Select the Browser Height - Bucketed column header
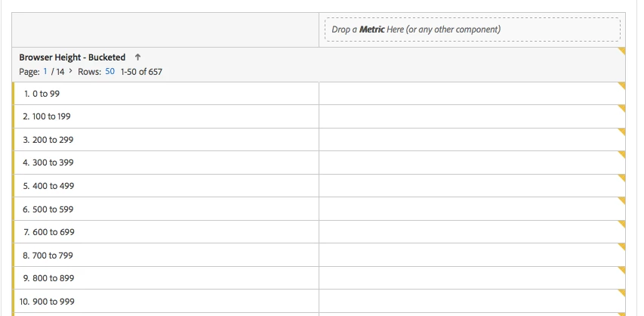Viewport: 644px width, 316px height. point(72,57)
